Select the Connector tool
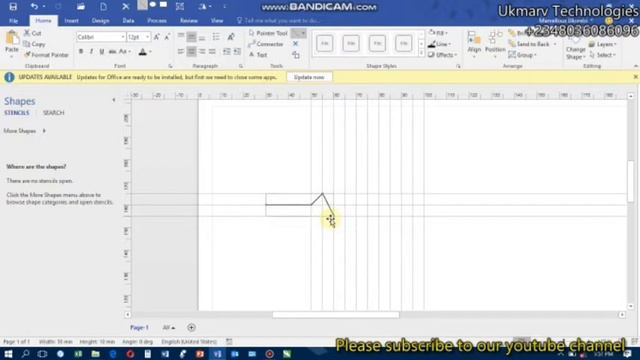This screenshot has height=360, width=640. (x=266, y=44)
